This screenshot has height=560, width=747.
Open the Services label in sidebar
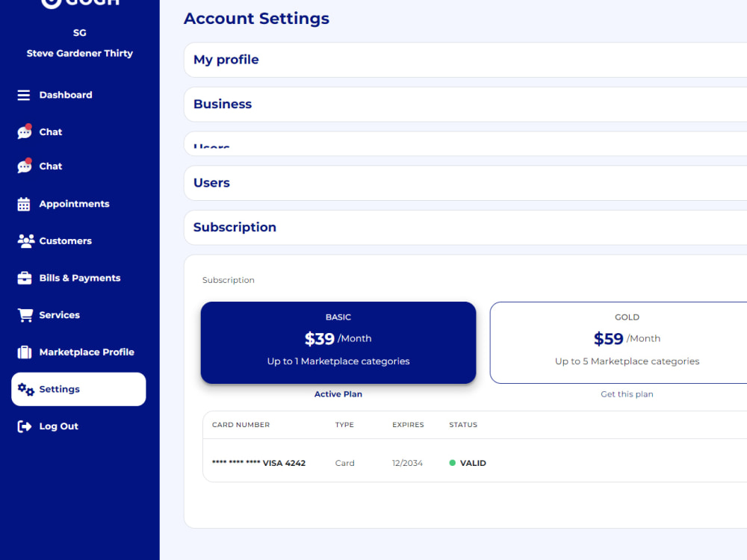click(x=59, y=315)
